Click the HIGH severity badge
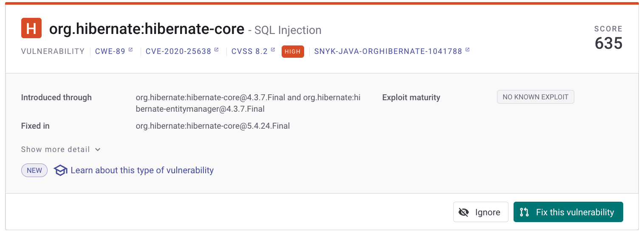Image resolution: width=644 pixels, height=231 pixels. click(x=293, y=51)
